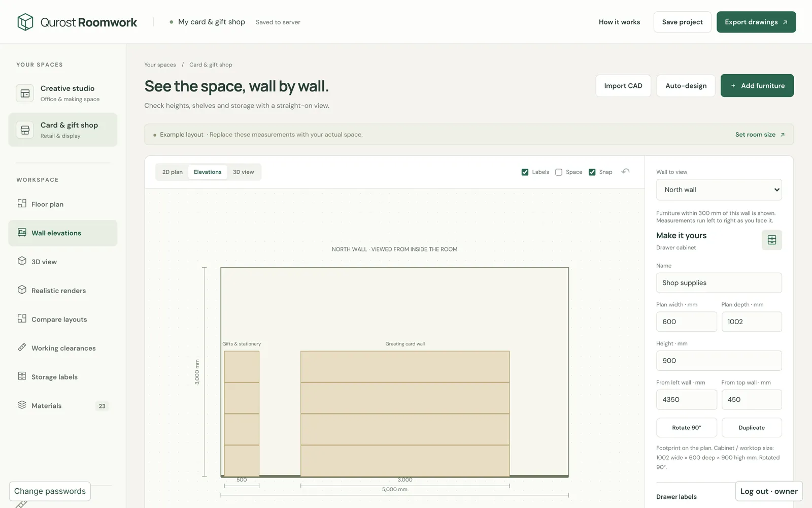
Task: Open the Wall elevations workspace item
Action: pyautogui.click(x=63, y=233)
